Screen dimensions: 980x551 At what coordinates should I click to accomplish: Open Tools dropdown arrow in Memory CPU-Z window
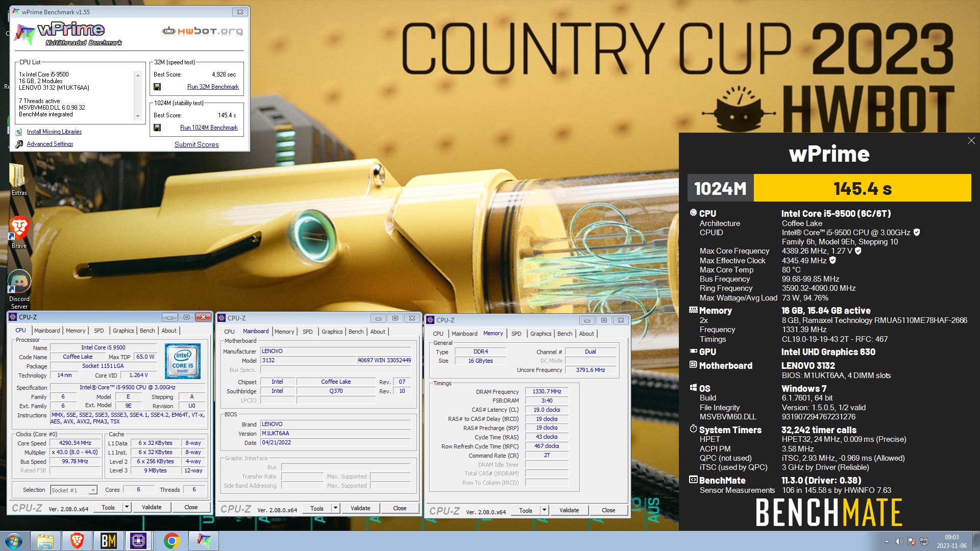[544, 510]
